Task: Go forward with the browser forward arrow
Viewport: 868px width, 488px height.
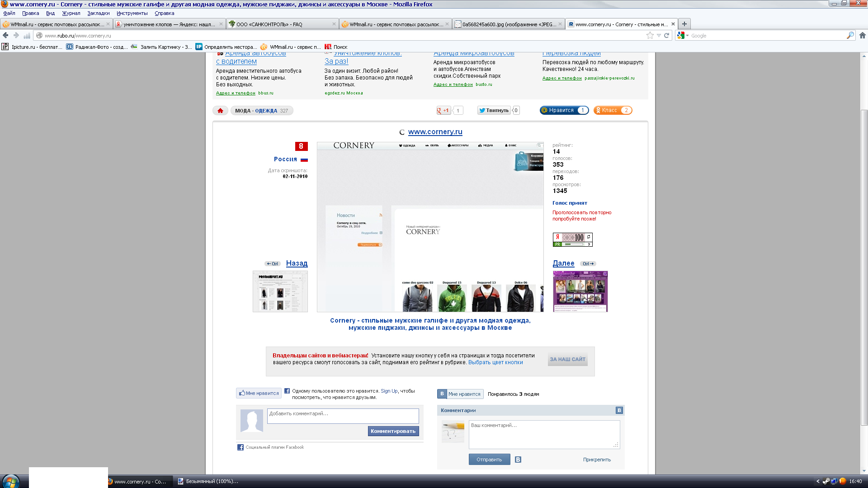Action: pos(16,35)
